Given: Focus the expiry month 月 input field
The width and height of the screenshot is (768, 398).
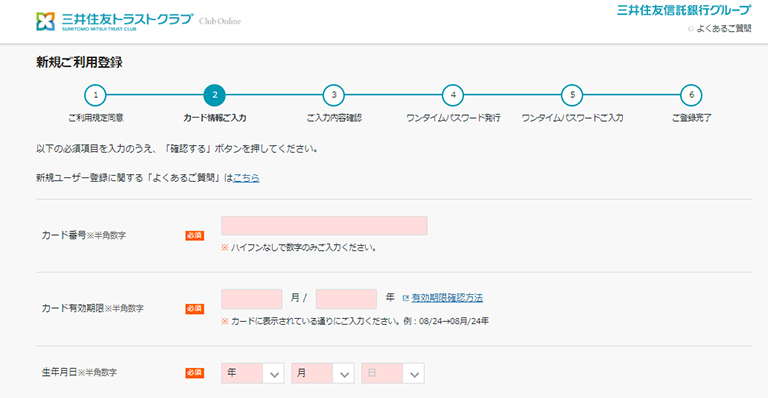Looking at the screenshot, I should click(252, 299).
